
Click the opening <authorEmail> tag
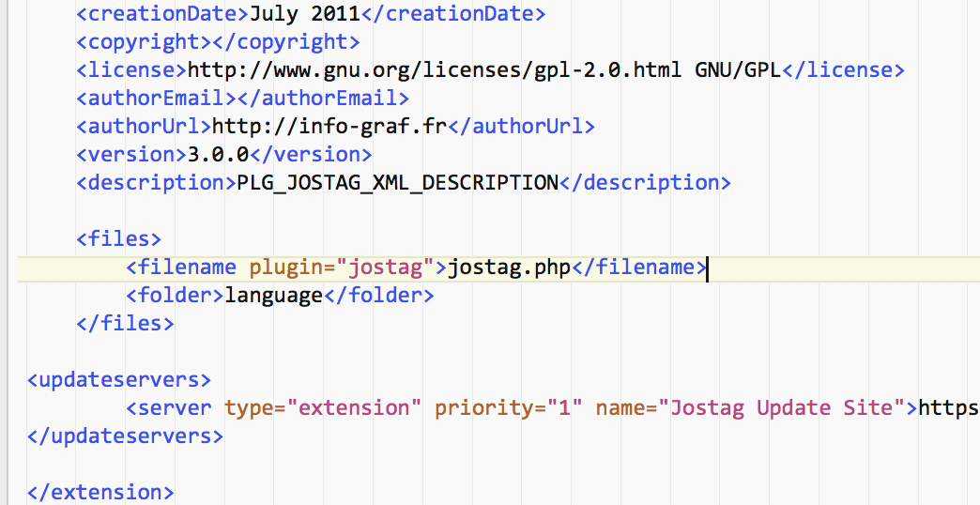[x=156, y=99]
